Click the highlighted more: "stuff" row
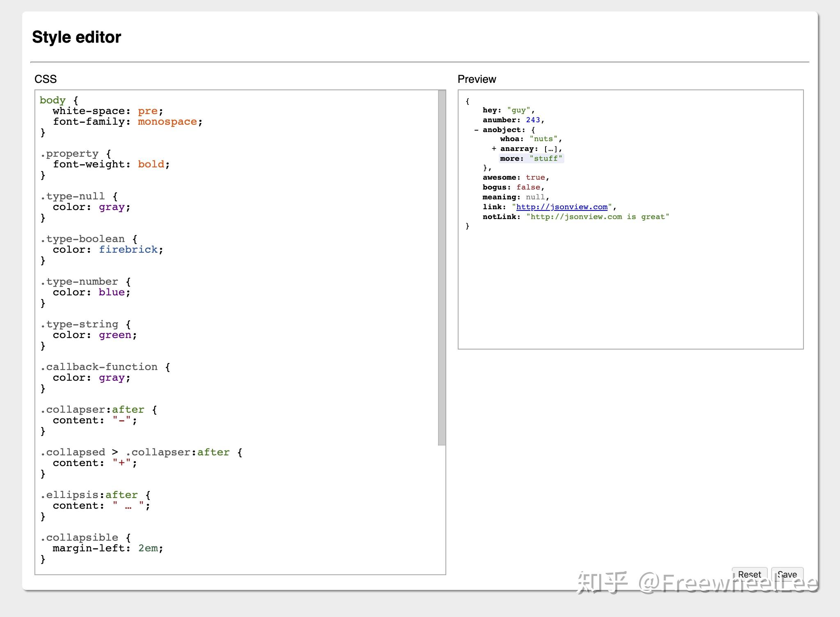This screenshot has width=840, height=617. coord(531,158)
